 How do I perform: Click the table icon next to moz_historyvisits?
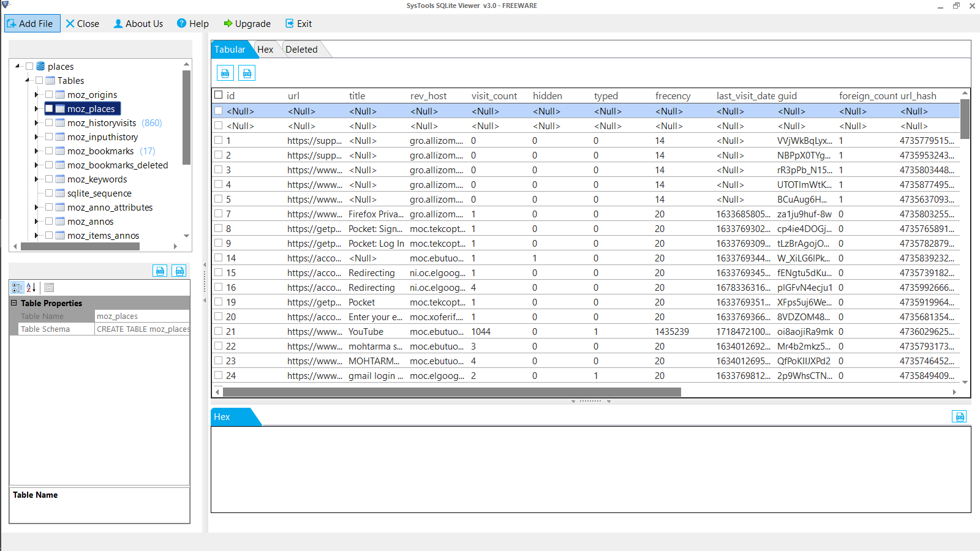point(60,122)
